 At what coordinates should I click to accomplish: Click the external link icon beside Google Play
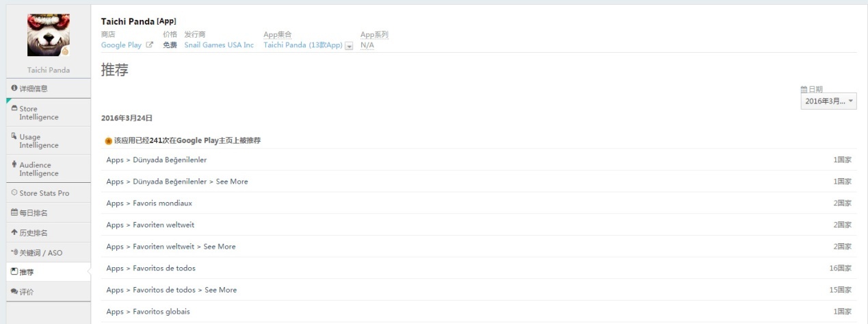pyautogui.click(x=149, y=45)
